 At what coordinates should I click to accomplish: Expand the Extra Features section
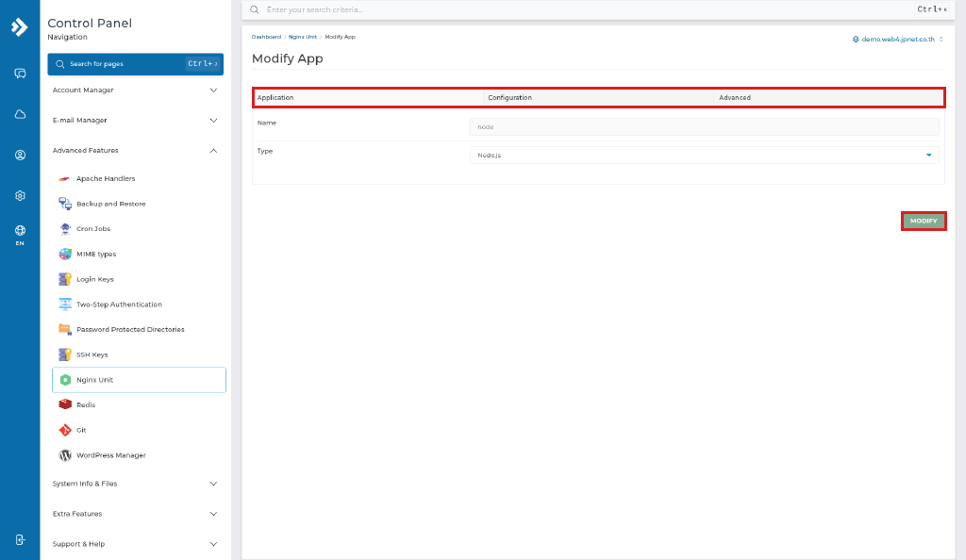pos(135,514)
